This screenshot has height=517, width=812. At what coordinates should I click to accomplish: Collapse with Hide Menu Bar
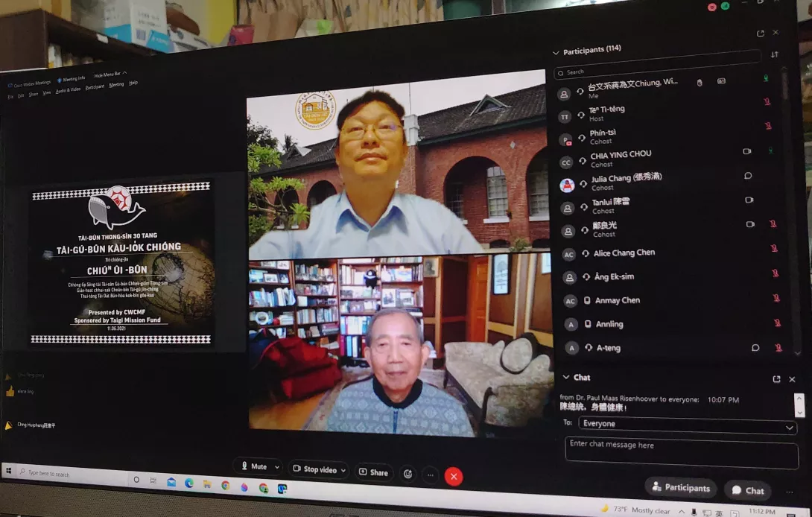(x=110, y=74)
